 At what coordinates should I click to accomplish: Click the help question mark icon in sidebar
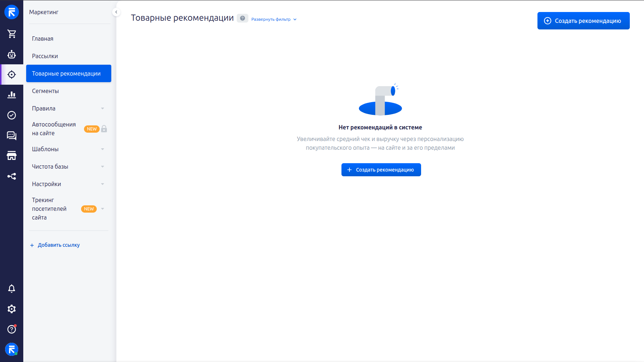[12, 329]
